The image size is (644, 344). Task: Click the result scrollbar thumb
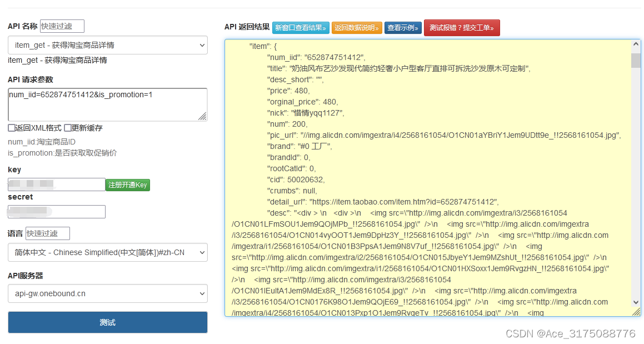(636, 61)
